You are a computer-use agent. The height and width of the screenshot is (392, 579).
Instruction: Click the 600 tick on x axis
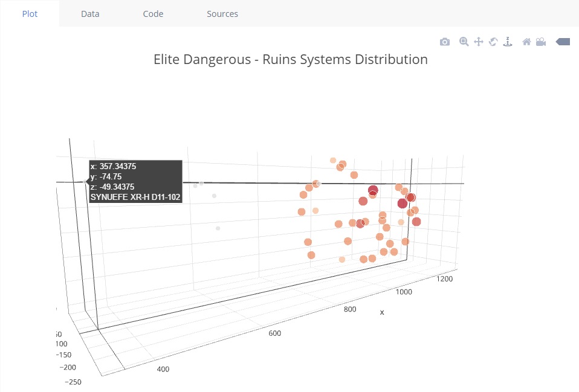coord(274,333)
